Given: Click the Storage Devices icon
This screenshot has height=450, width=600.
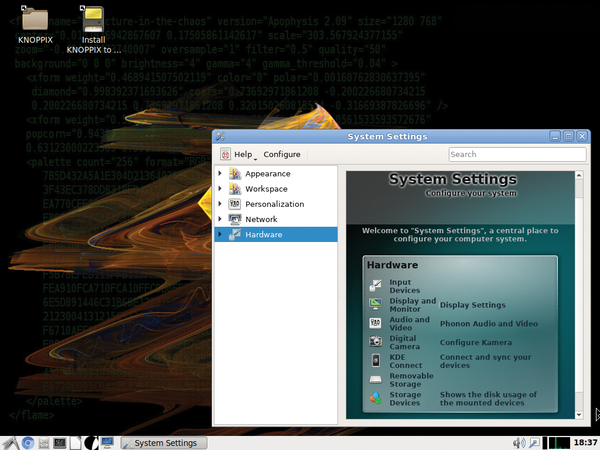Looking at the screenshot, I should point(375,398).
